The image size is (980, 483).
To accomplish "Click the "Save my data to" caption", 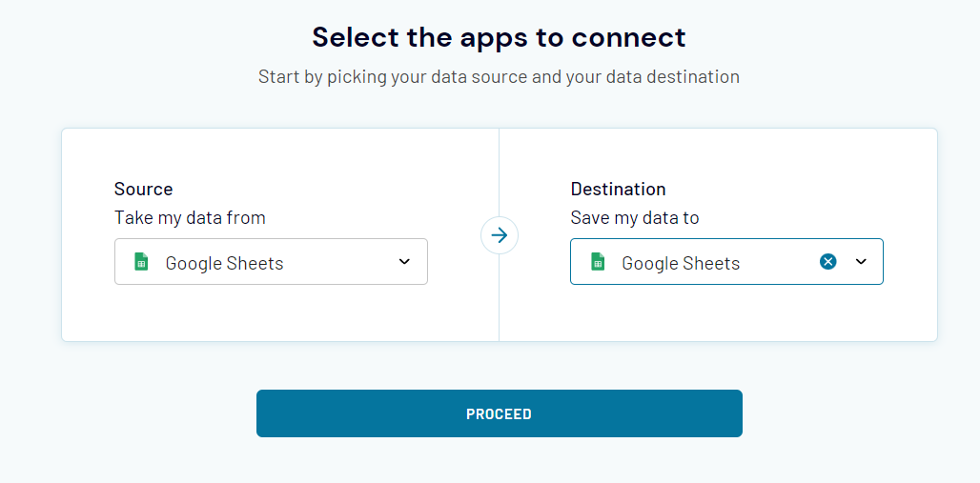I will click(x=635, y=217).
